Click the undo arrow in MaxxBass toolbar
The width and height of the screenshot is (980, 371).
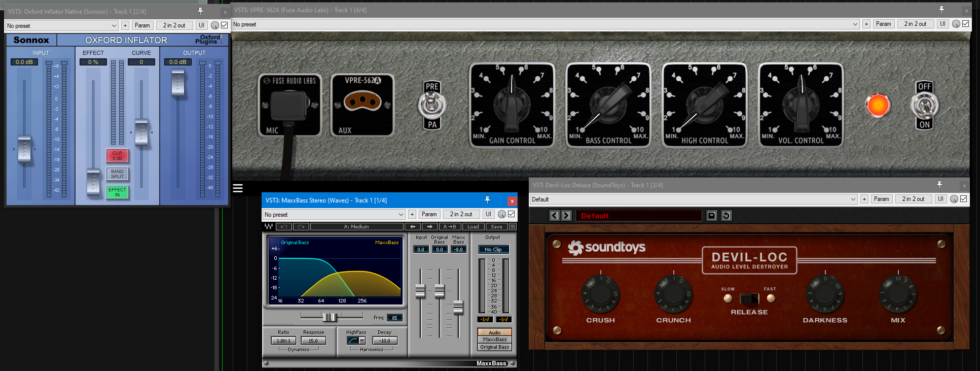point(284,226)
